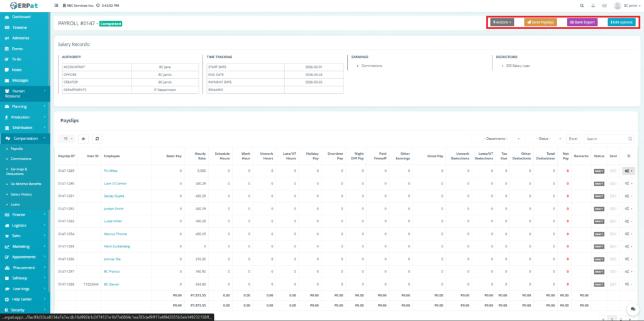Open the notifications bell icon
Image resolution: width=644 pixels, height=321 pixels.
593,6
